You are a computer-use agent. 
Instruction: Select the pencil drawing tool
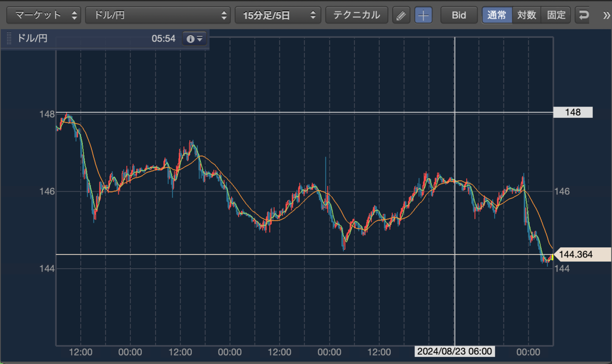[401, 15]
